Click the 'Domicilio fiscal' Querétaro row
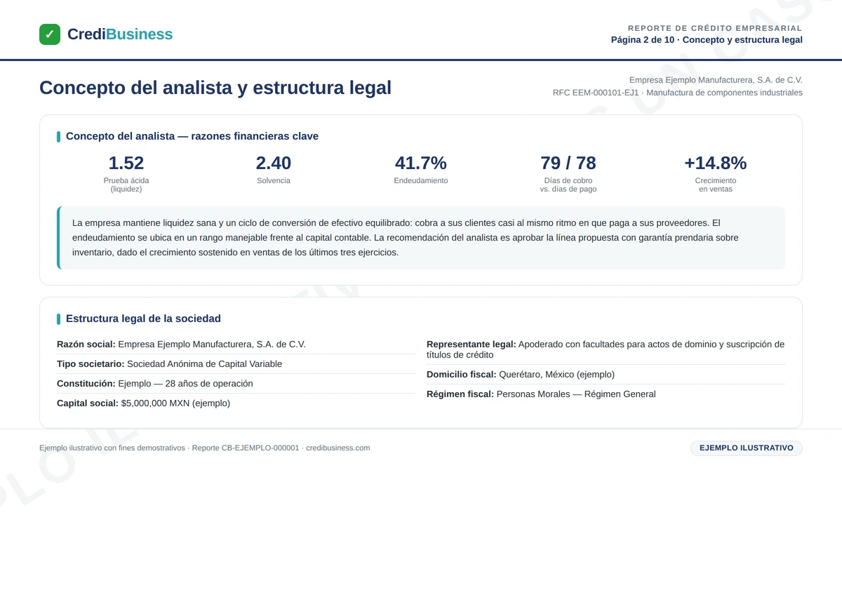The width and height of the screenshot is (842, 616). [606, 375]
